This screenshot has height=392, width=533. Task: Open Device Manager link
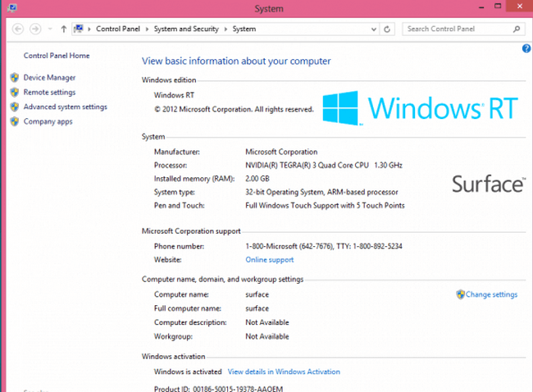point(49,78)
